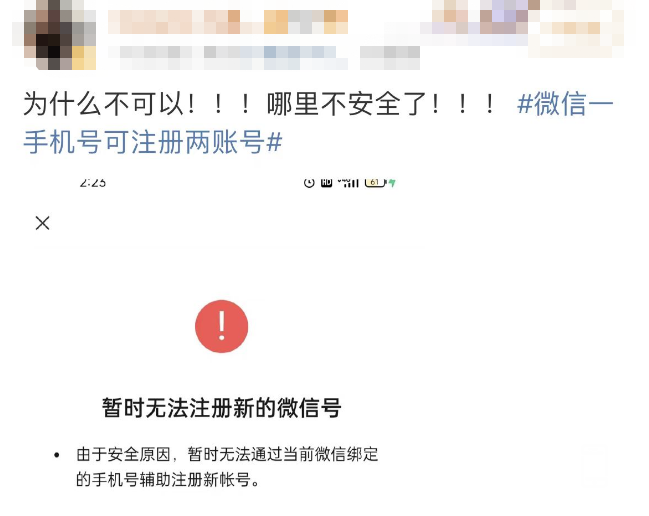Click the hashtag text 手机号可注册两账号#
The height and width of the screenshot is (516, 649).
click(153, 142)
